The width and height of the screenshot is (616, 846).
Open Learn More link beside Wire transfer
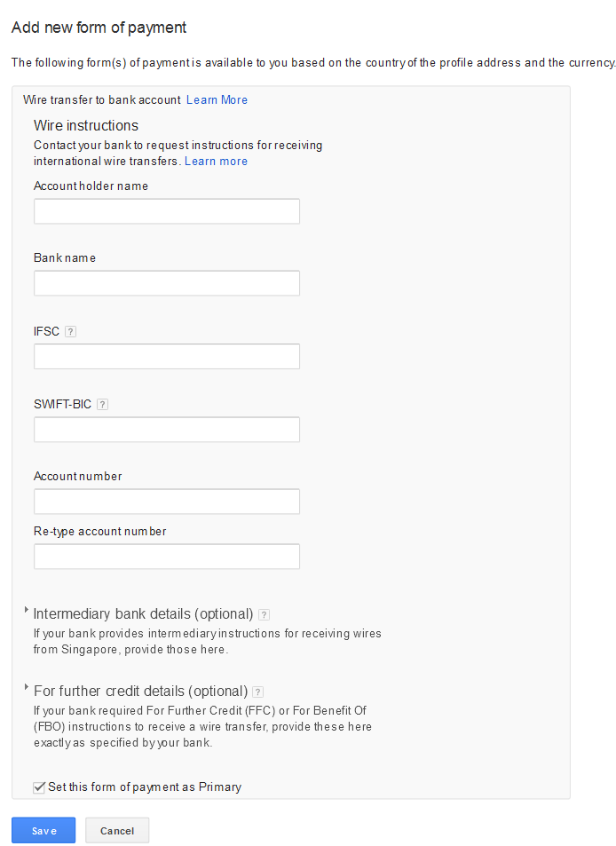point(217,99)
